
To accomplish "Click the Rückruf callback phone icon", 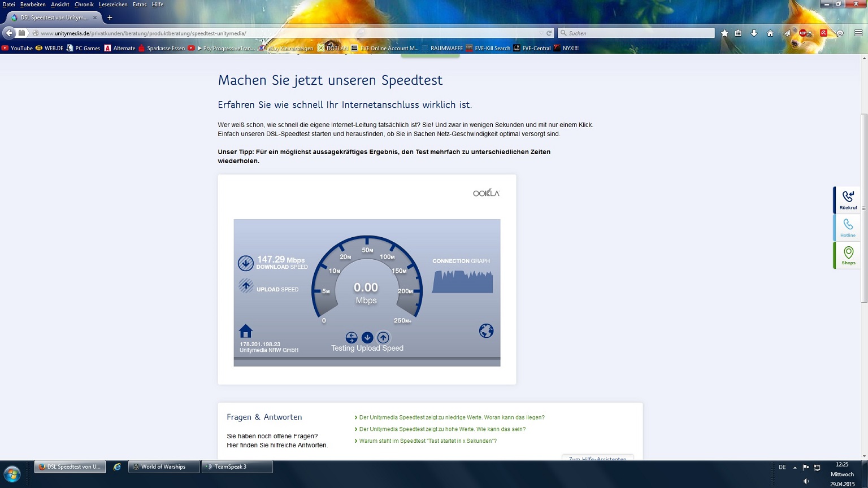I will pos(848,197).
